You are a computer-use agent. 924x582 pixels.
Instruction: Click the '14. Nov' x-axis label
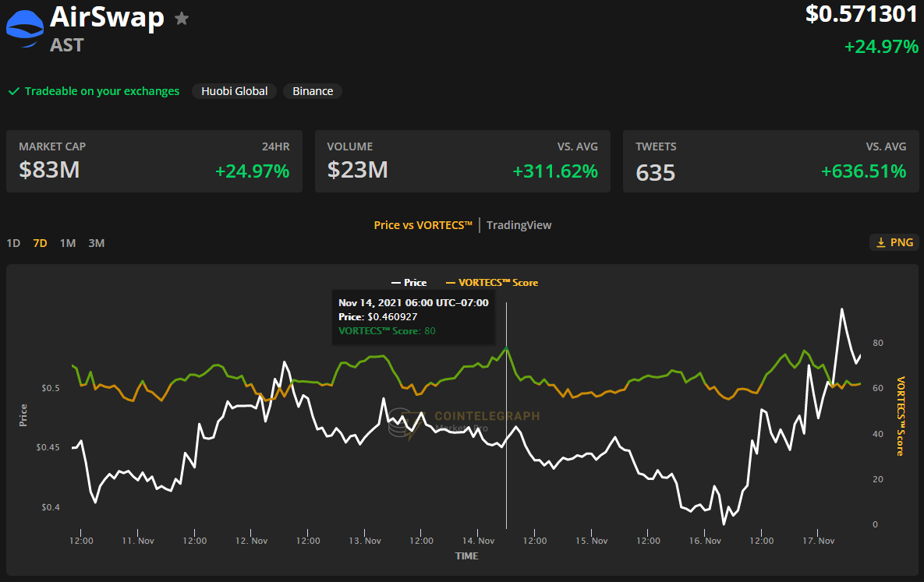tap(479, 541)
